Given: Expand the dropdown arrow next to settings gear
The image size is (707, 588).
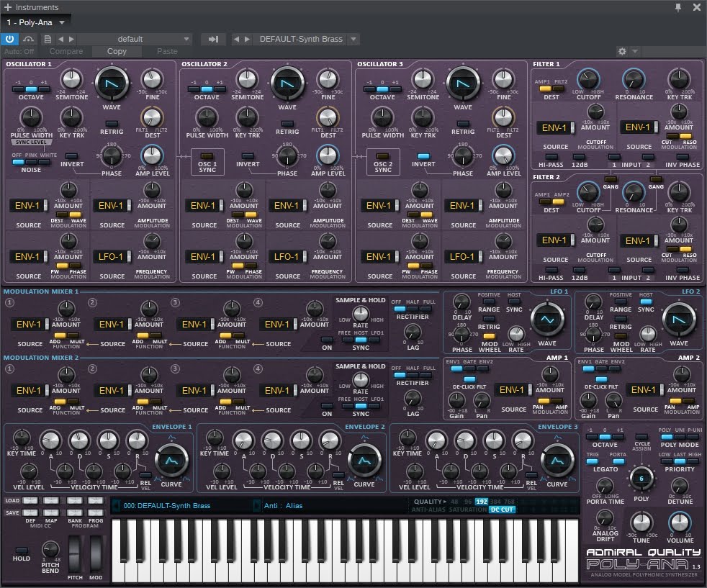Looking at the screenshot, I should 635,51.
